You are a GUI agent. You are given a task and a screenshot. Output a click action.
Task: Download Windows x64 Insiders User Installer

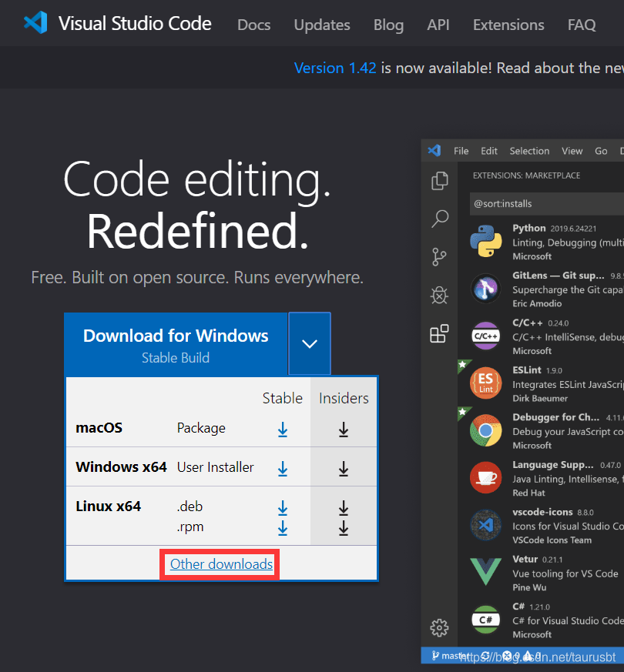(x=344, y=469)
